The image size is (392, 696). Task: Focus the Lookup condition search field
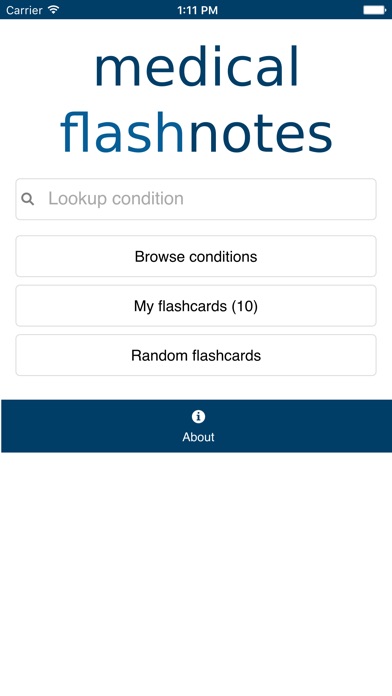click(196, 199)
